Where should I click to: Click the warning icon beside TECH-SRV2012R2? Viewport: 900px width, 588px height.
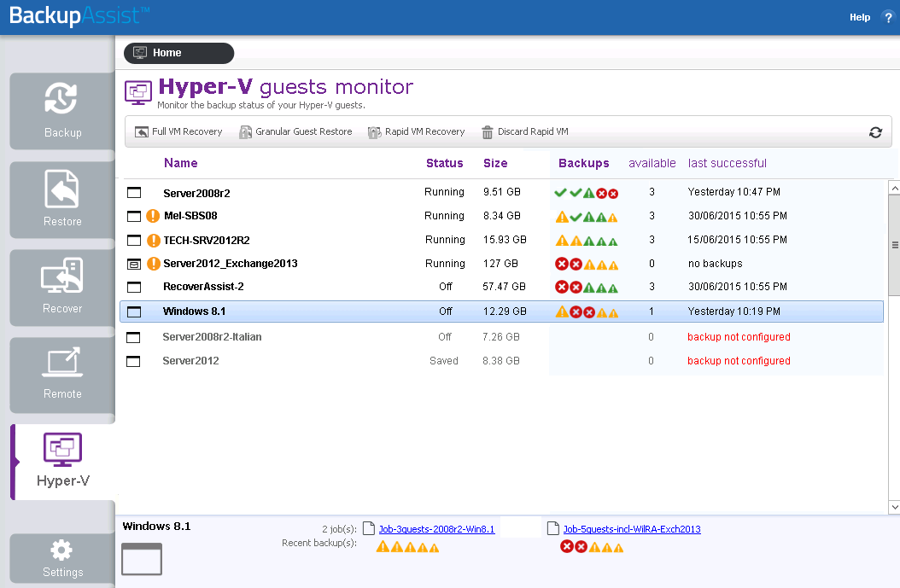[x=153, y=240]
